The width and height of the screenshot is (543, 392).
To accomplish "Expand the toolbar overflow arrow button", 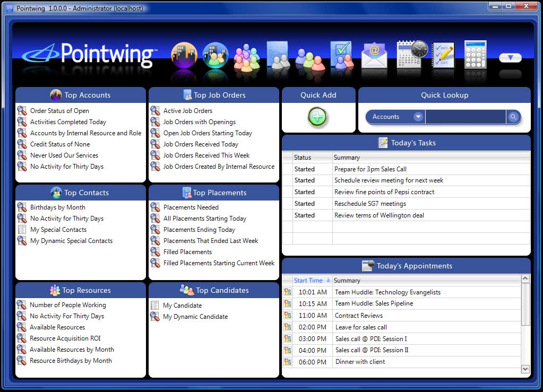I will point(510,58).
